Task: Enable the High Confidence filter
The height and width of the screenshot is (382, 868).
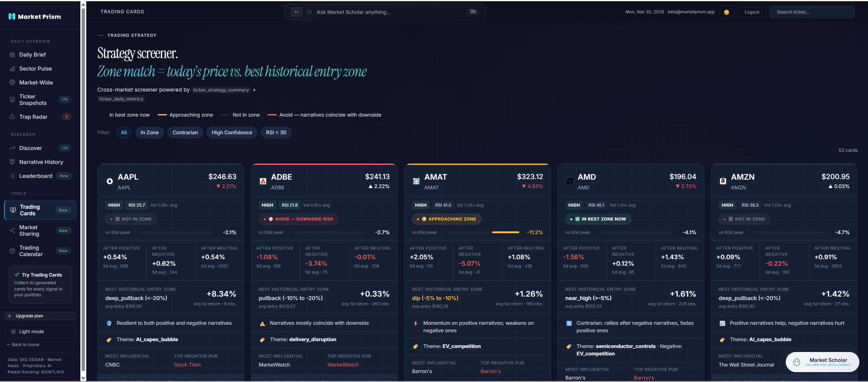Action: [x=232, y=132]
